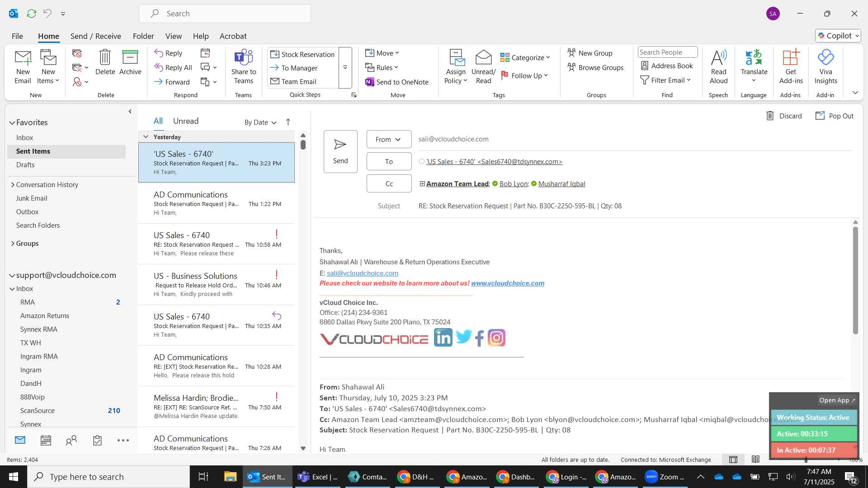Collapse the Yesterday group header
The image size is (868, 488).
tap(146, 136)
